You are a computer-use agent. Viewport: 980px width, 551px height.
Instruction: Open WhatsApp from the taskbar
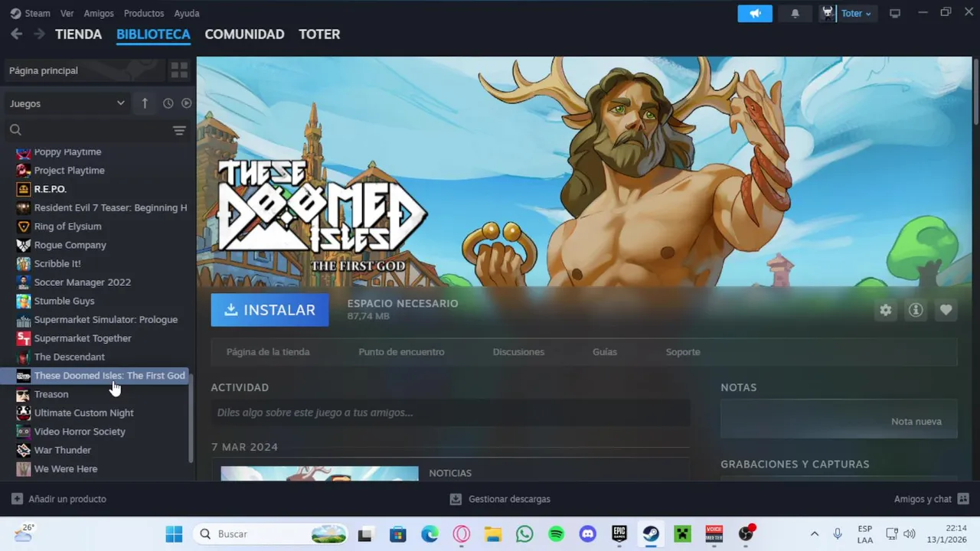[524, 533]
